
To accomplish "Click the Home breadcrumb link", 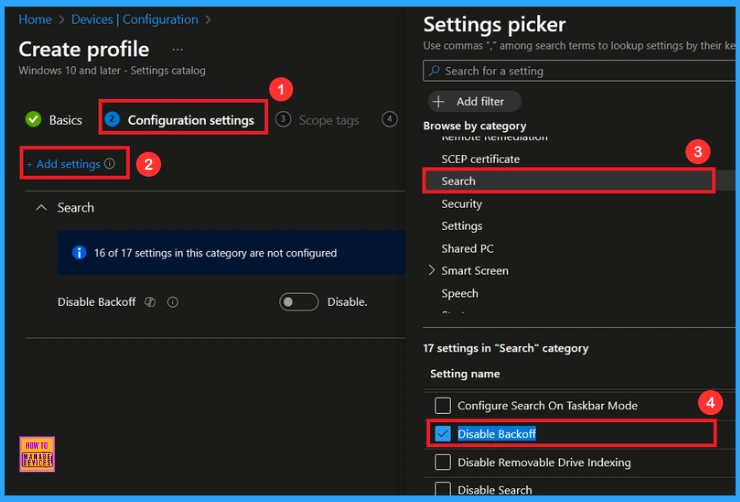I will 35,20.
